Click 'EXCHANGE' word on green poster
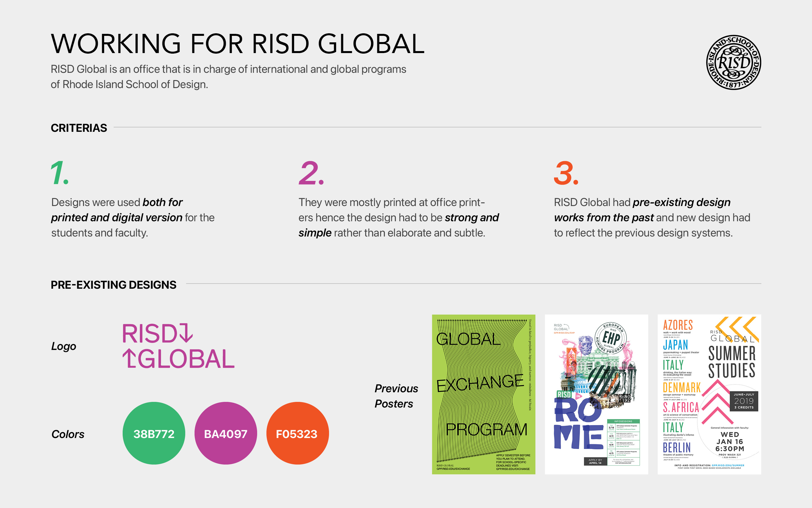 [x=480, y=383]
